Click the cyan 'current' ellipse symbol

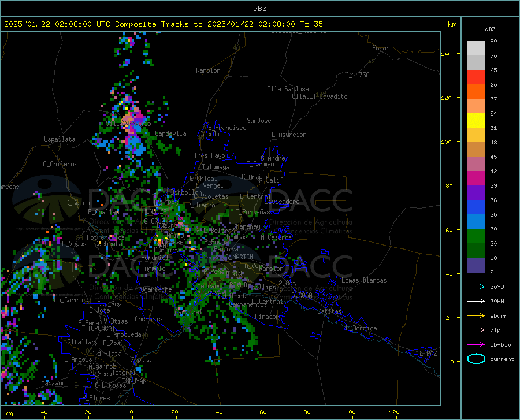coord(476,359)
